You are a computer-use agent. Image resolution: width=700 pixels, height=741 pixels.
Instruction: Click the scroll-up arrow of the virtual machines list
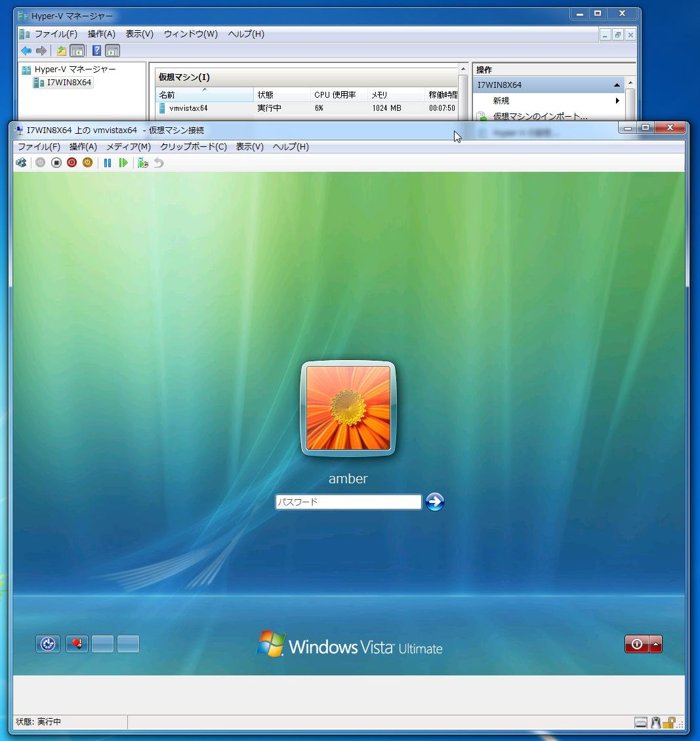463,70
